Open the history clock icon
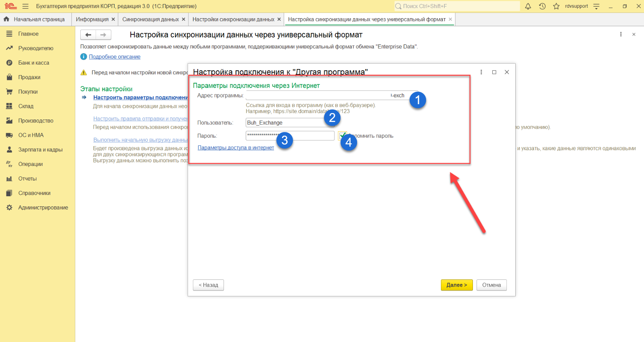Image resolution: width=644 pixels, height=342 pixels. click(x=542, y=6)
